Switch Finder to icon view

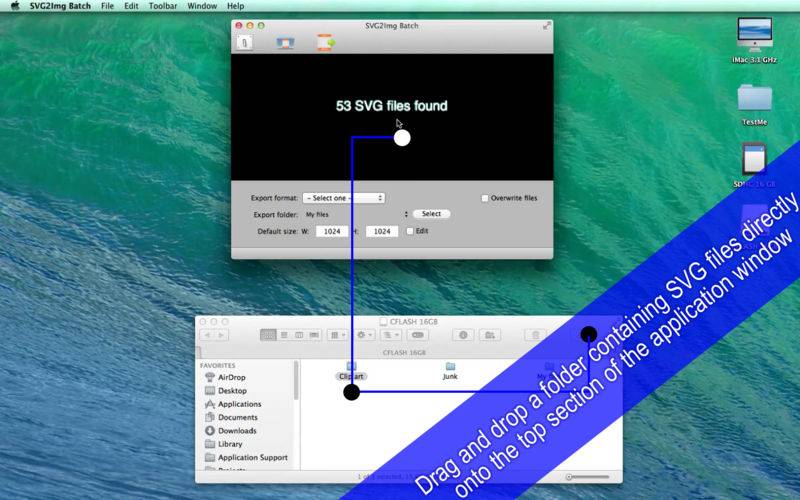(x=268, y=335)
